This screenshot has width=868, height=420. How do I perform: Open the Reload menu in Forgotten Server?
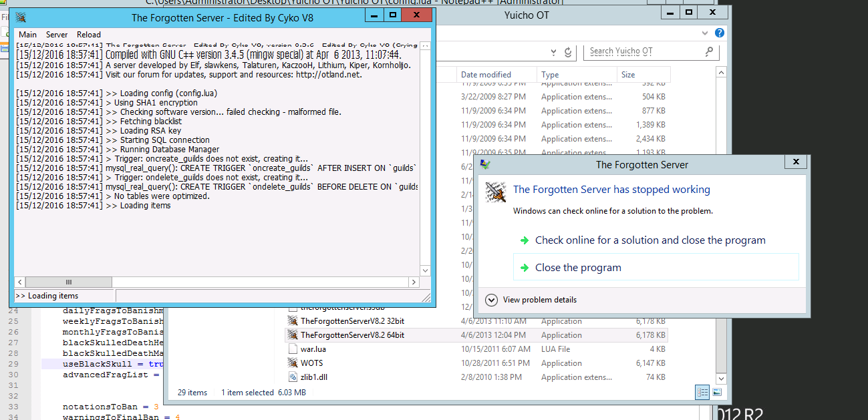coord(89,35)
